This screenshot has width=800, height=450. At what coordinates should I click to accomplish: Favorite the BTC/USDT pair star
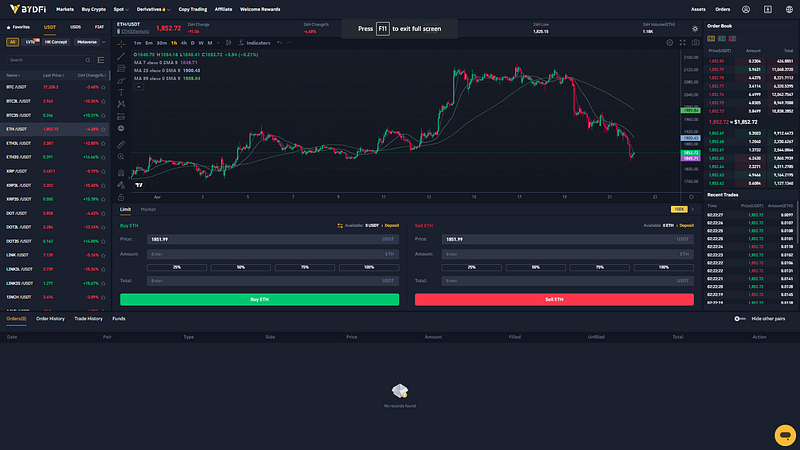(x=104, y=87)
